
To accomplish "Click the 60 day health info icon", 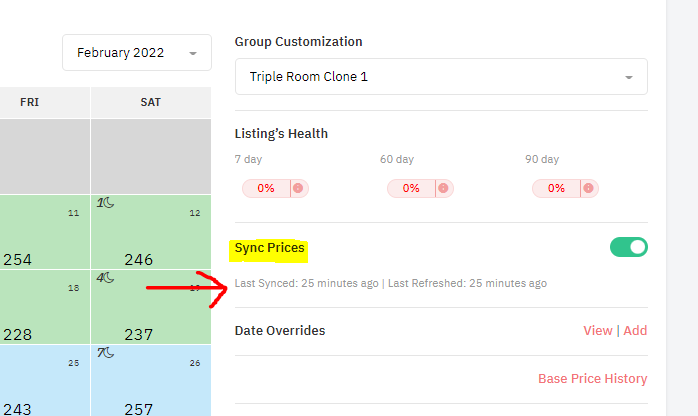I will pos(444,188).
